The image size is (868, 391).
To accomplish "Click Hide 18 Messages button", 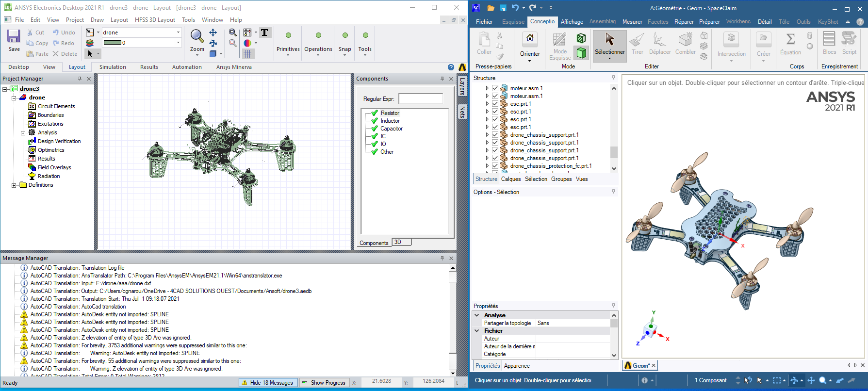I will (x=267, y=383).
